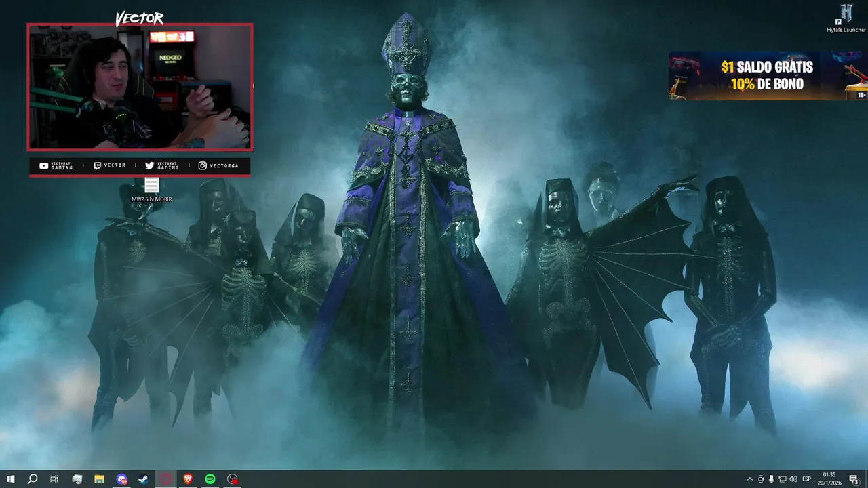Open Discord with the 9+ badge
The height and width of the screenshot is (488, 868).
point(121,479)
